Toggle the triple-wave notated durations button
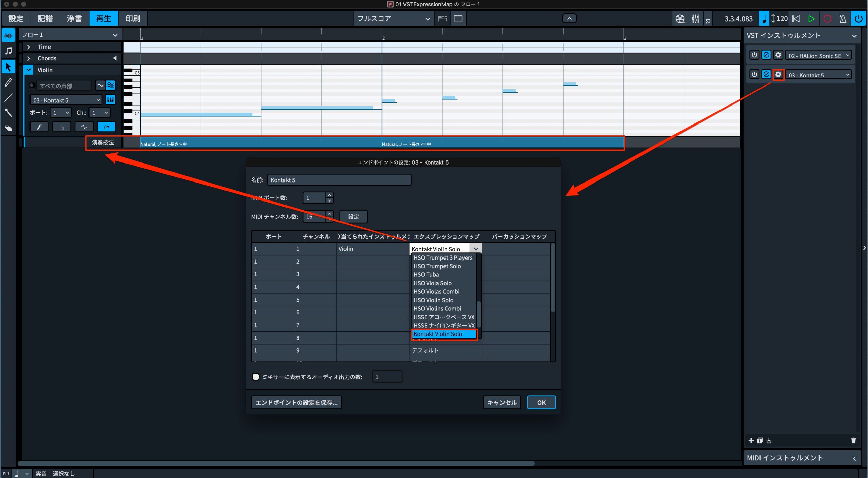The height and width of the screenshot is (478, 868). pyautogui.click(x=111, y=85)
